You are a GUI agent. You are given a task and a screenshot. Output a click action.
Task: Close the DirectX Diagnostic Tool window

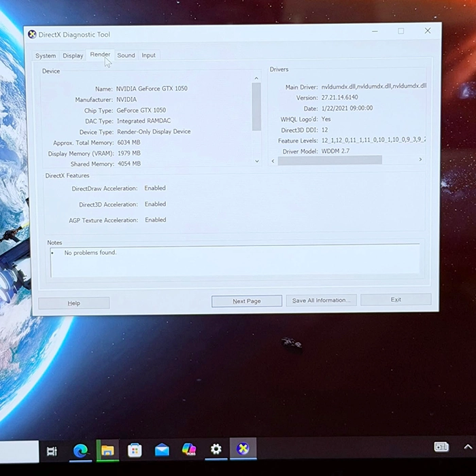tap(428, 31)
